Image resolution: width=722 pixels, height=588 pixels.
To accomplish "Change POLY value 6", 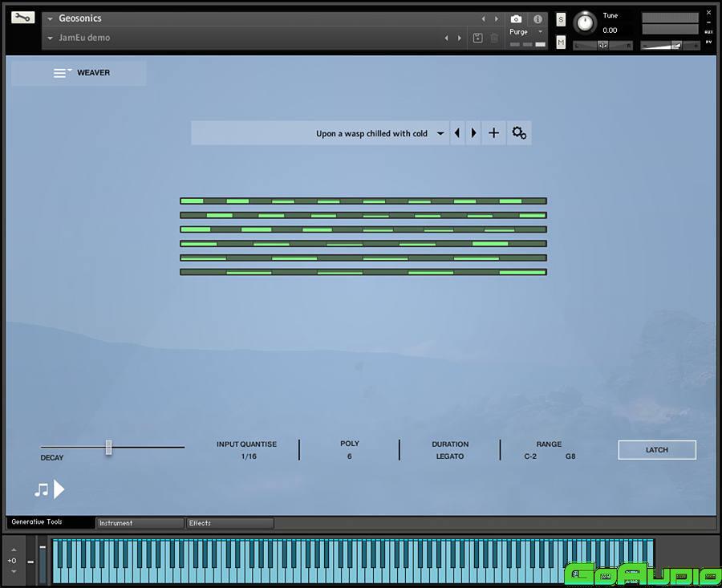I will coord(350,456).
